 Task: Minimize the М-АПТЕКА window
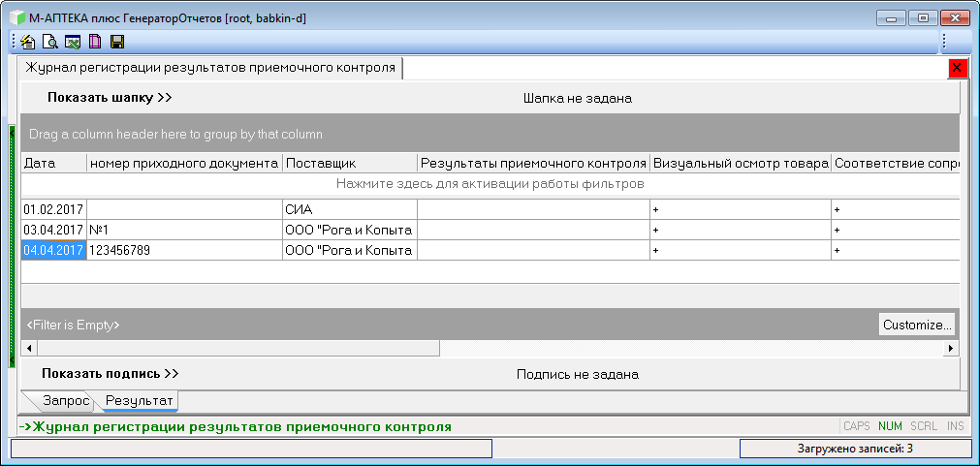click(890, 18)
